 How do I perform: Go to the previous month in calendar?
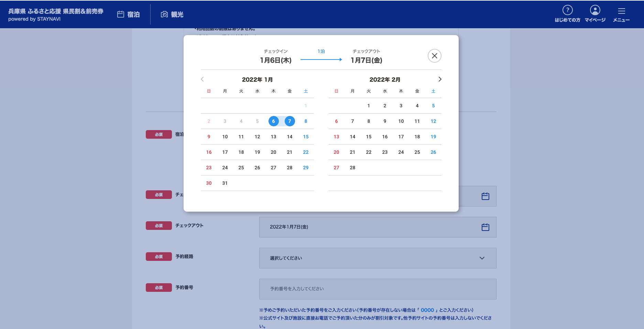click(202, 79)
